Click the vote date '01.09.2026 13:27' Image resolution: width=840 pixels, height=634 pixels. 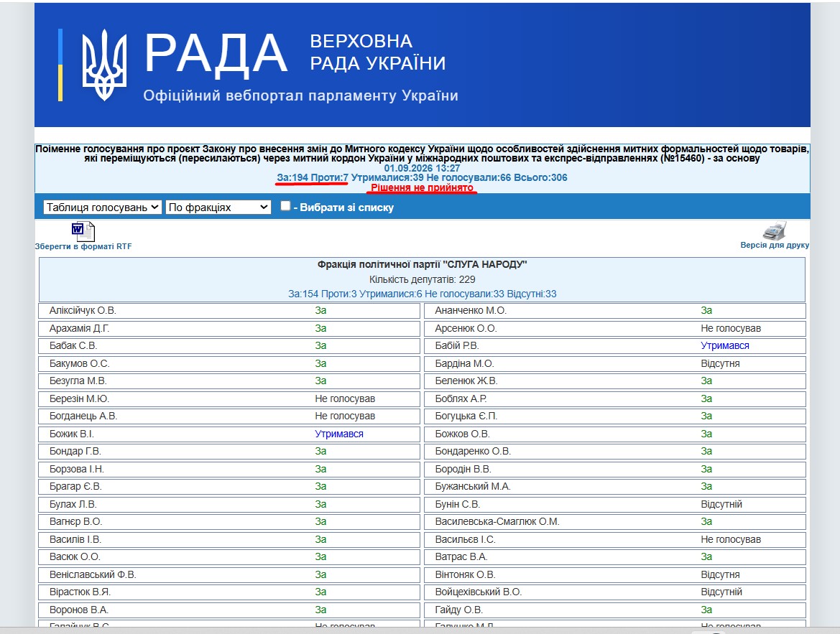[422, 168]
